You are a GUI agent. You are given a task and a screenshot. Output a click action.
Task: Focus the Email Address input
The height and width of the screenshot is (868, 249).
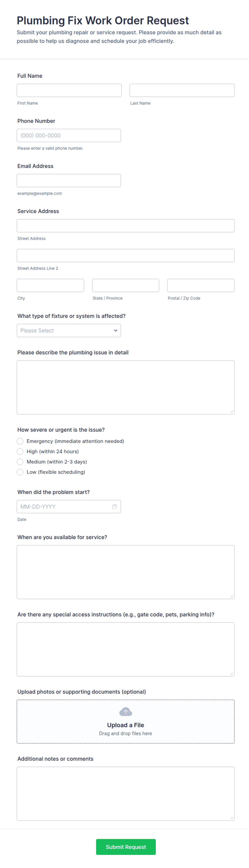69,181
